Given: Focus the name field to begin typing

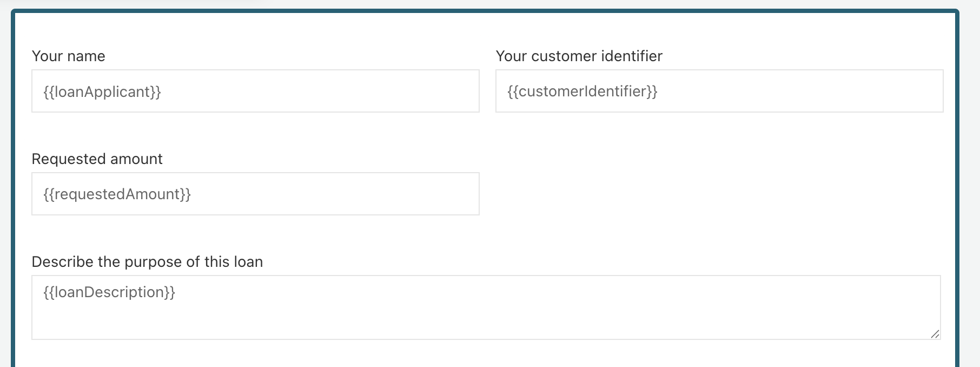Looking at the screenshot, I should [254, 91].
